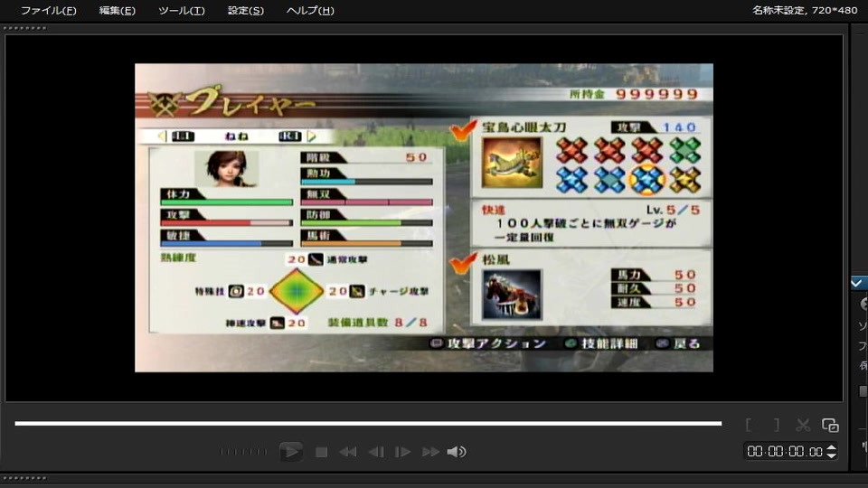
Task: Click the 00:00:00.00 timecode field
Action: click(x=785, y=452)
